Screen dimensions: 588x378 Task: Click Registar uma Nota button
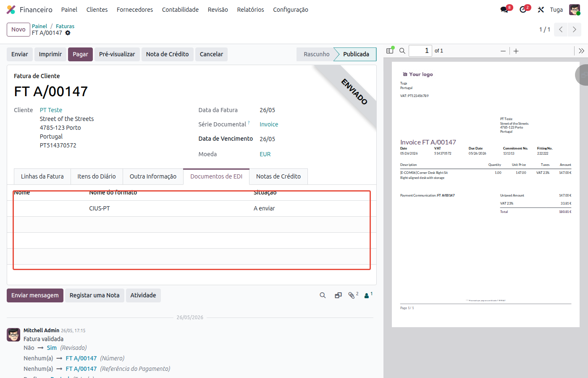coord(94,295)
